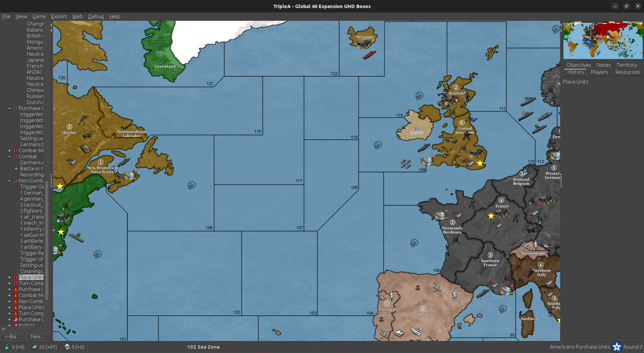
Task: Click the Next history button
Action: pos(38,336)
